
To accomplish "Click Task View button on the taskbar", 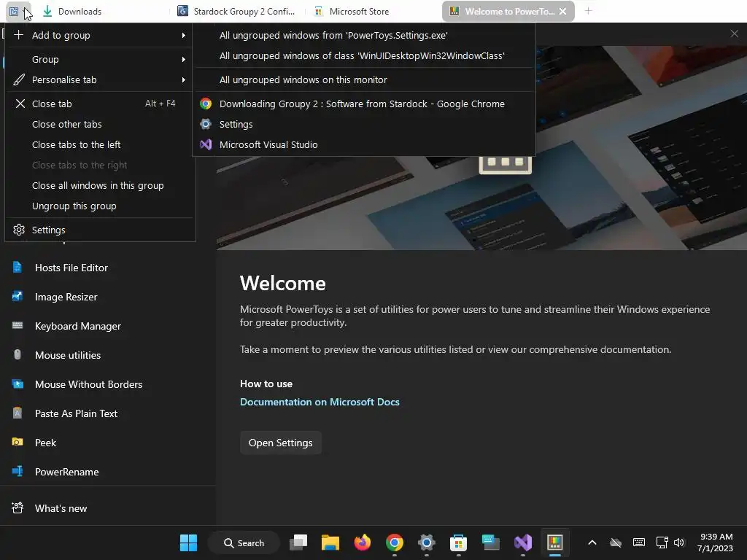I will point(298,542).
